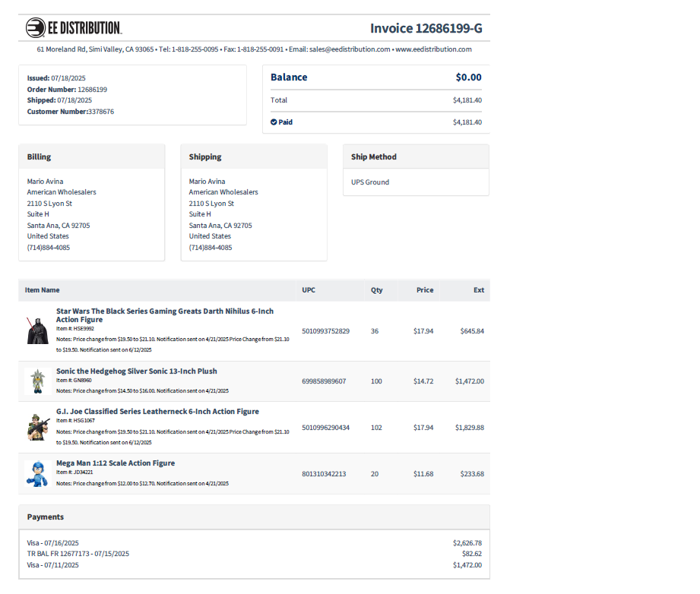Click the sales@eedistribution.com email address

point(350,49)
